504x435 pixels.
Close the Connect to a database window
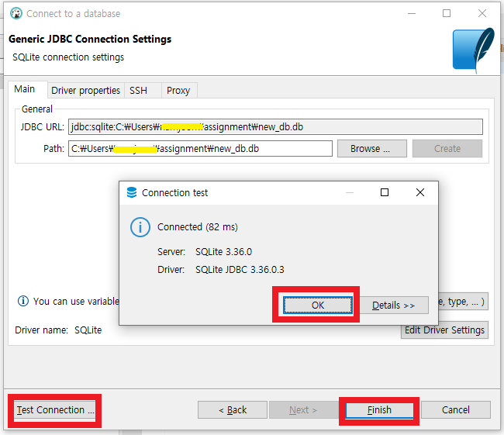482,13
